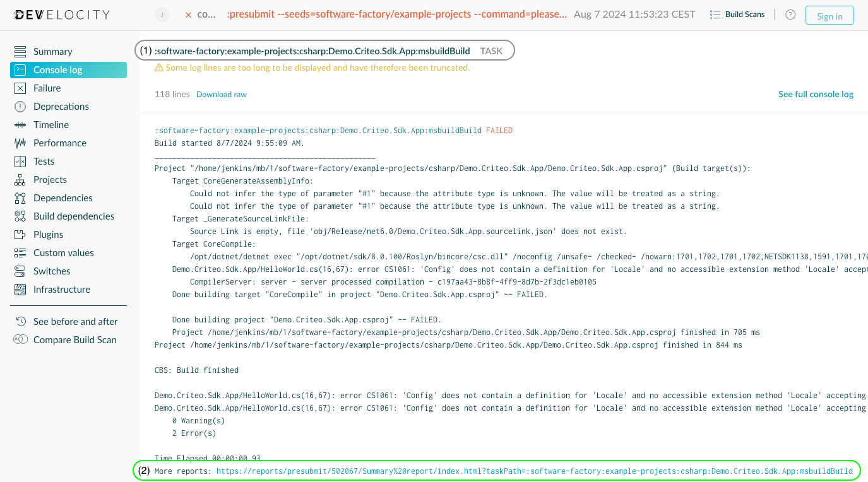Open the Console log section

point(57,70)
